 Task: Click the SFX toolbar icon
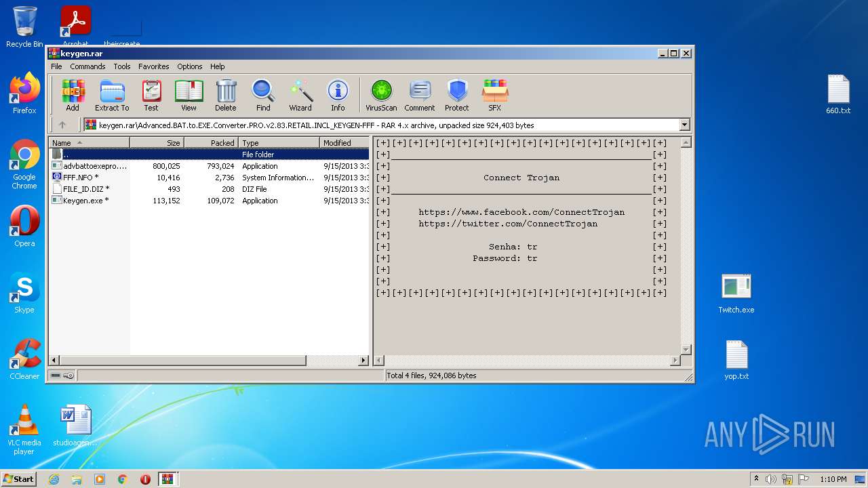(495, 95)
